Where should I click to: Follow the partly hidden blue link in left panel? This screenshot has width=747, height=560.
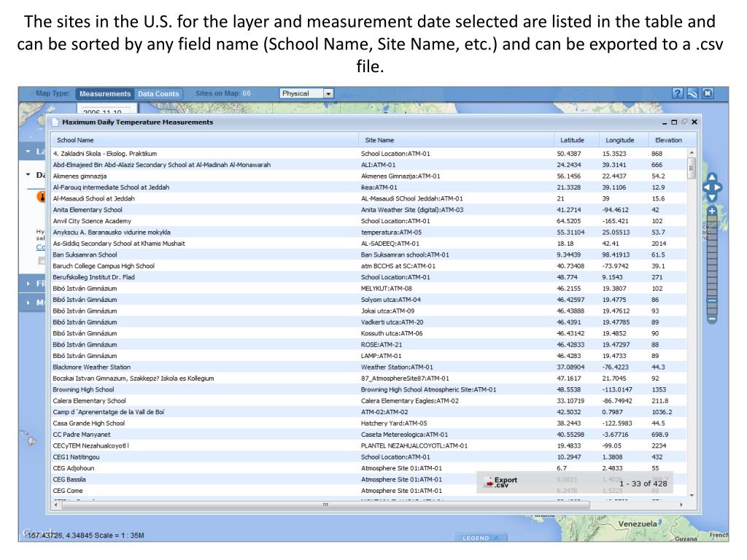(41, 247)
